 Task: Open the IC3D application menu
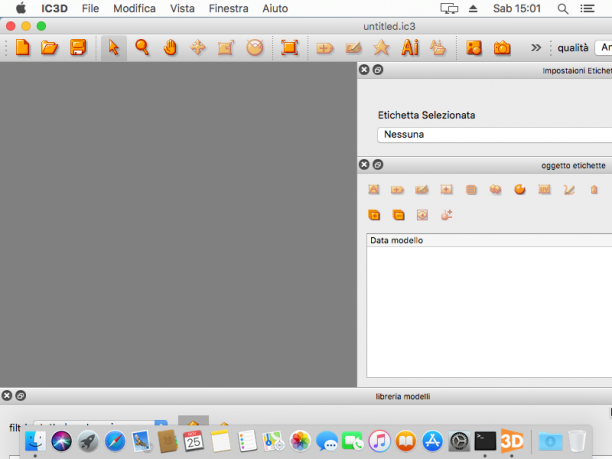tap(54, 8)
